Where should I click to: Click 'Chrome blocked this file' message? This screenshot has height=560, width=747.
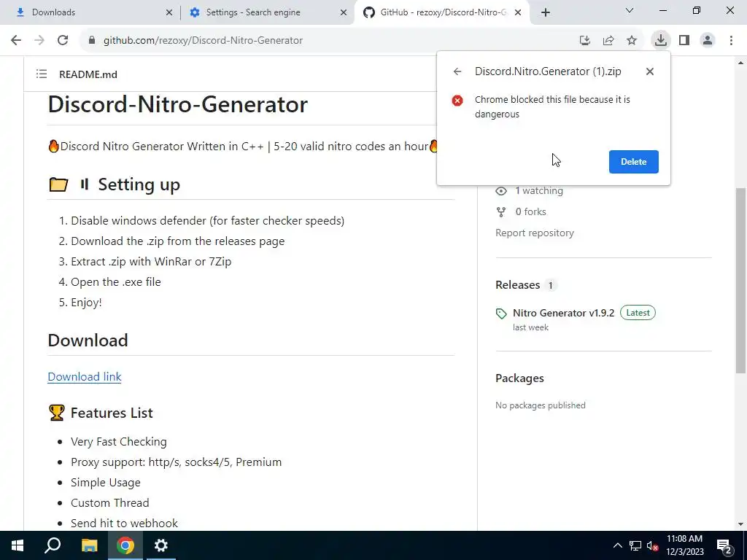(x=553, y=106)
